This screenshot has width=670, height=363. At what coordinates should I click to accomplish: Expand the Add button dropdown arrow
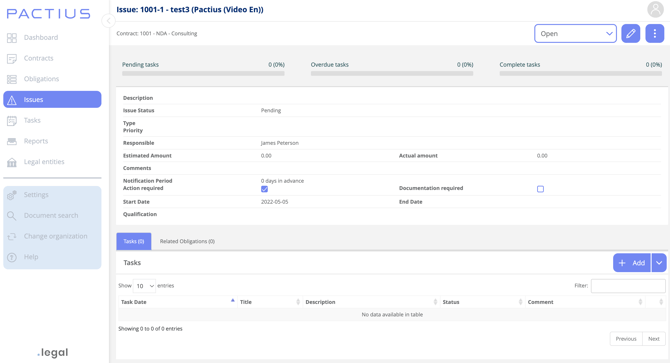coord(659,263)
